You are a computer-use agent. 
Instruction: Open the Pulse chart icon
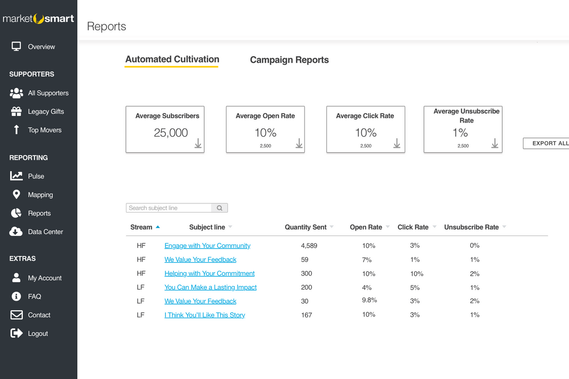[16, 176]
